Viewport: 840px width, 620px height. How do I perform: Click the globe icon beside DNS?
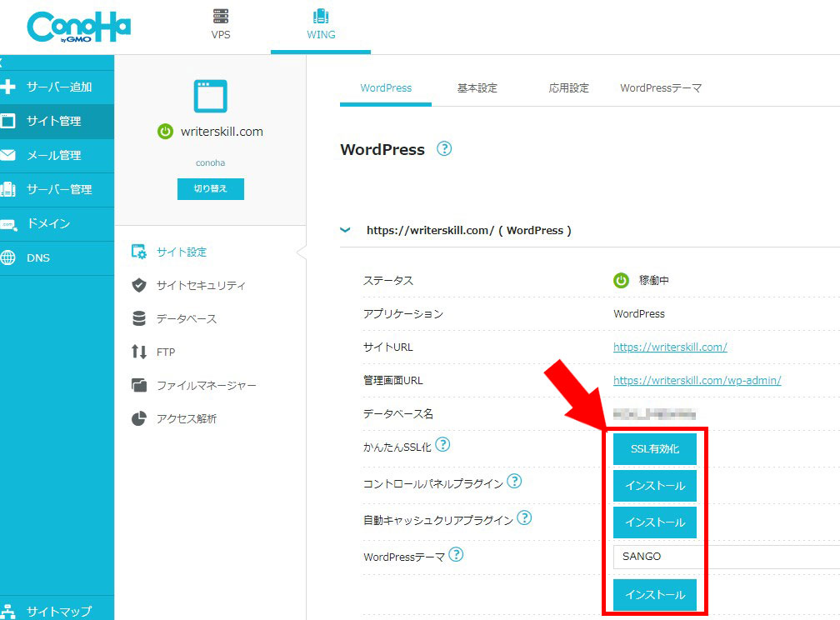7,257
